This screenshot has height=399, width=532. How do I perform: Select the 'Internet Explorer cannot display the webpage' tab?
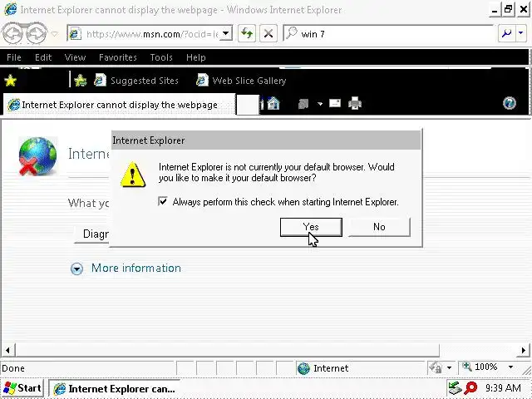(x=119, y=105)
